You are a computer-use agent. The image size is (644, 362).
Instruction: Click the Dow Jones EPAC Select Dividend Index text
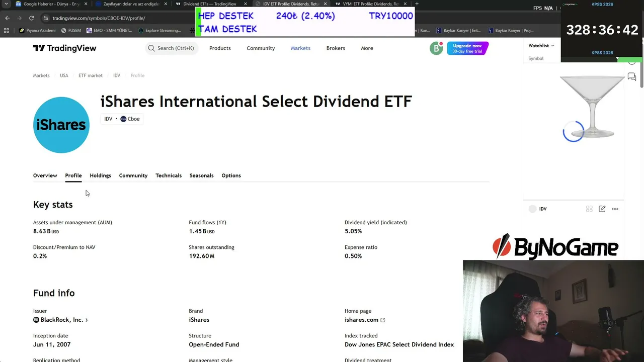point(399,345)
